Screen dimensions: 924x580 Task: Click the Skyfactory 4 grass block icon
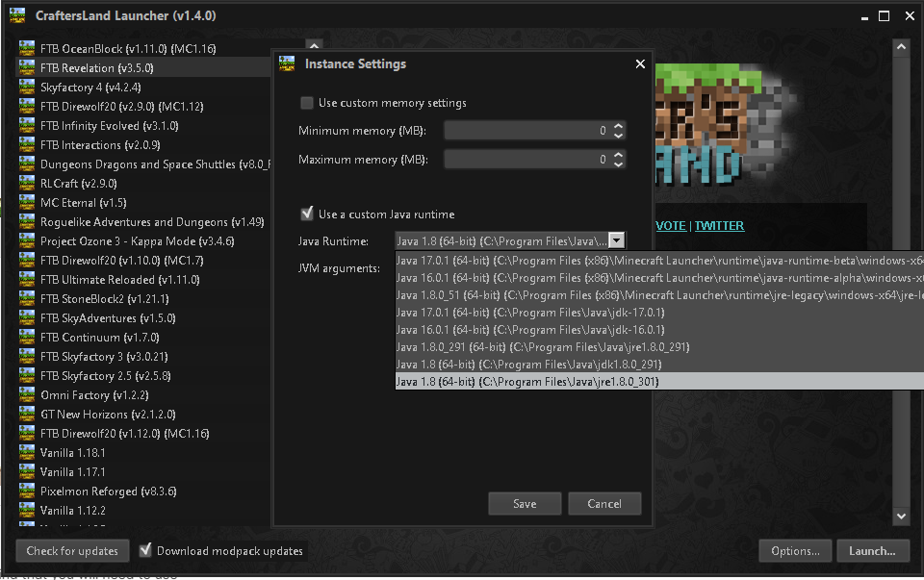27,87
